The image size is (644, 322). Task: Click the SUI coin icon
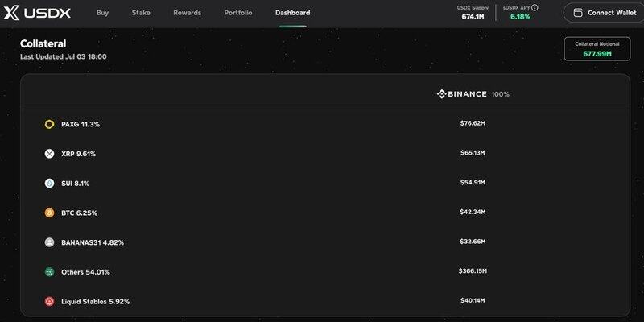pyautogui.click(x=49, y=184)
